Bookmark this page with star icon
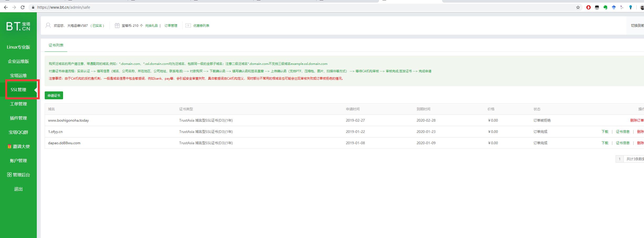 (x=578, y=7)
